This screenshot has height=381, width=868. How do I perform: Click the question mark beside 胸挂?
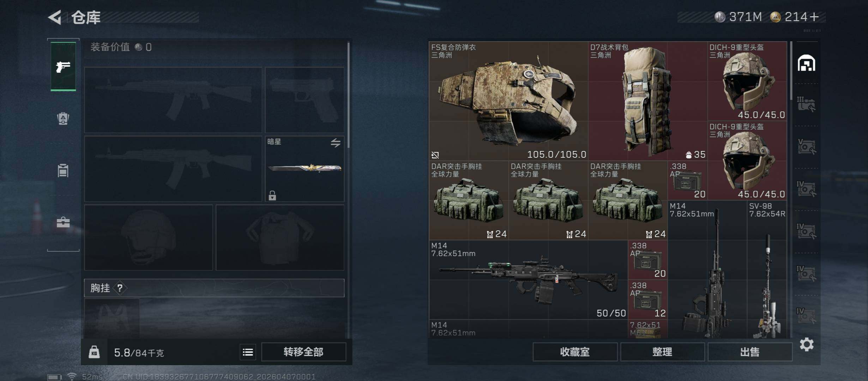(120, 288)
